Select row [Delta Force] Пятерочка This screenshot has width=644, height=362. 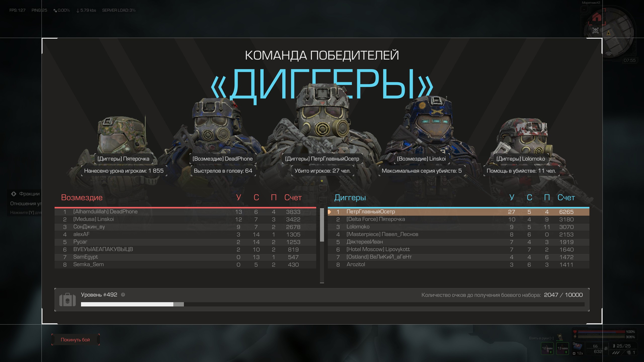(x=458, y=219)
